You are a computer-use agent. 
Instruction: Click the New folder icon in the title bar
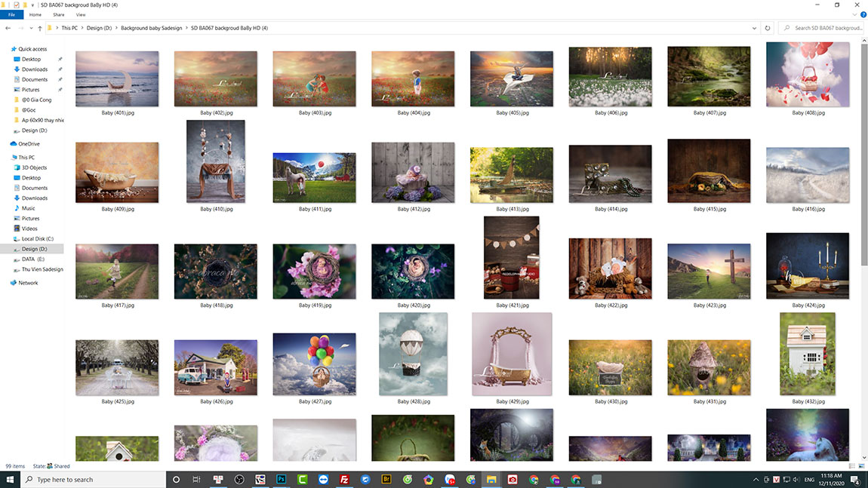[25, 5]
